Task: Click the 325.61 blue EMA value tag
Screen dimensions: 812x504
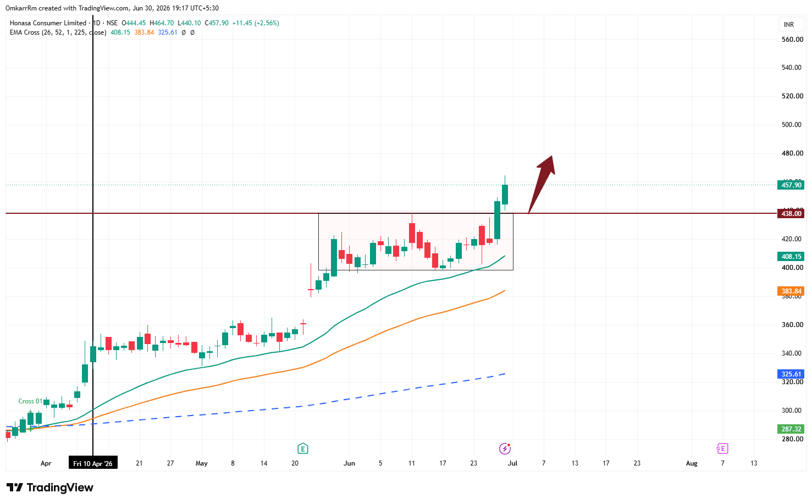Action: click(791, 374)
